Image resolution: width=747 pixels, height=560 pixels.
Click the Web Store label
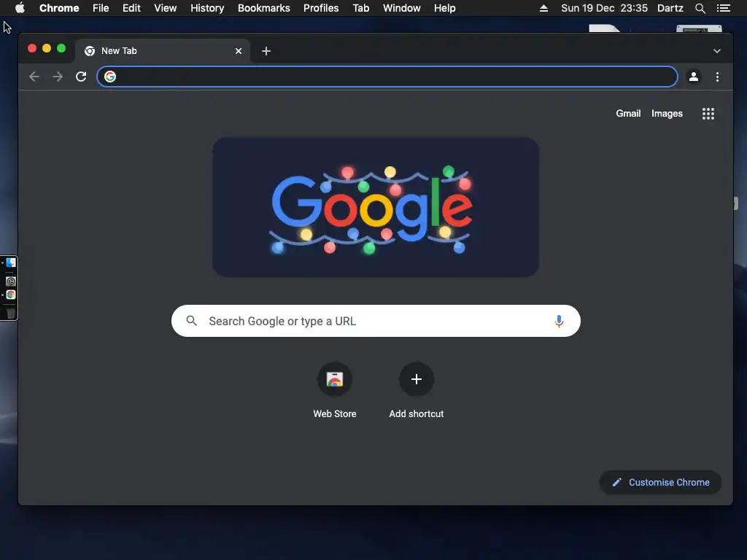(x=335, y=414)
